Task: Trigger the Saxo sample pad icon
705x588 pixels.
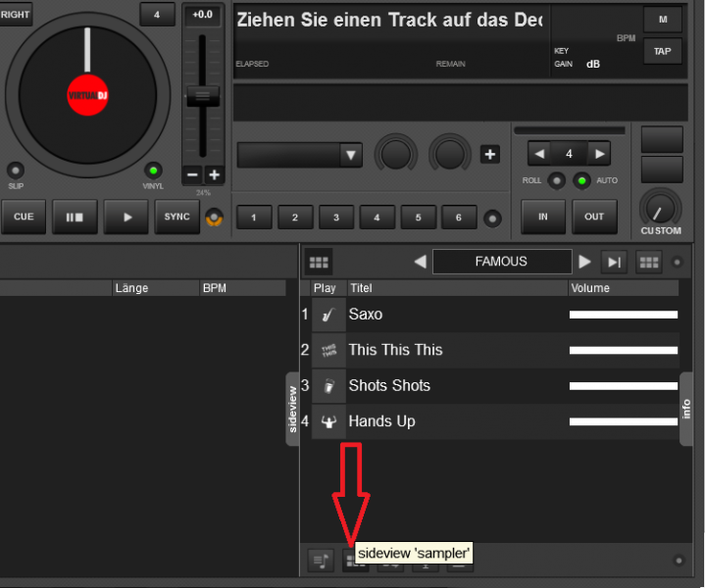Action: tap(328, 315)
